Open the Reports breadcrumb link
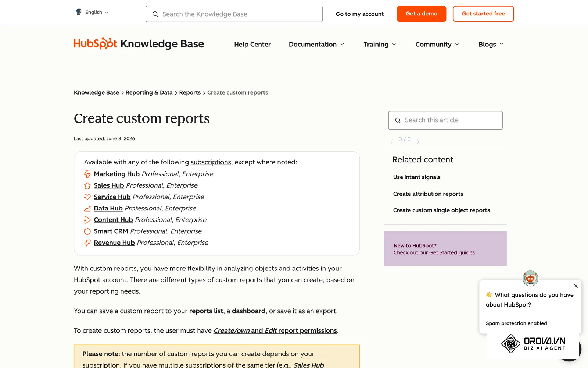Image resolution: width=588 pixels, height=368 pixels. [x=190, y=92]
